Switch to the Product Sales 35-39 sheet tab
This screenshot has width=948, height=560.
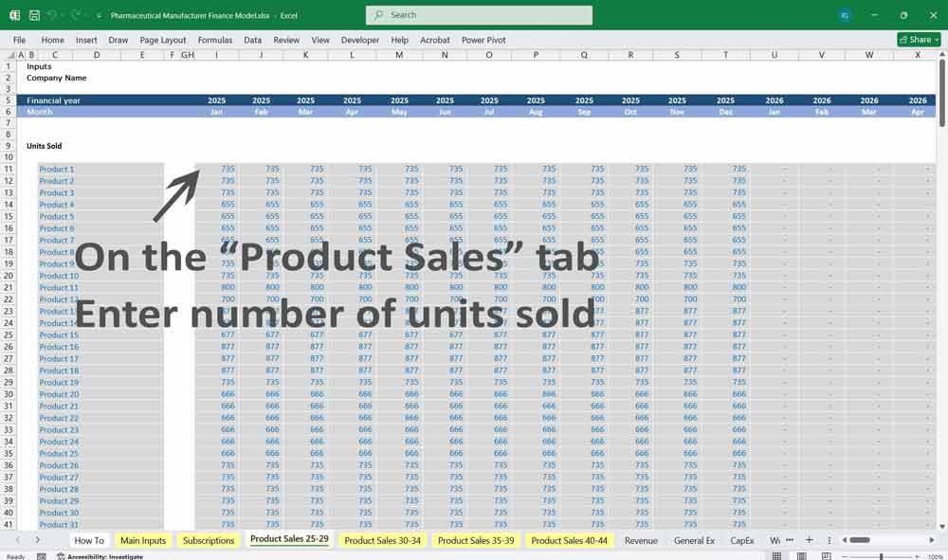(x=476, y=541)
